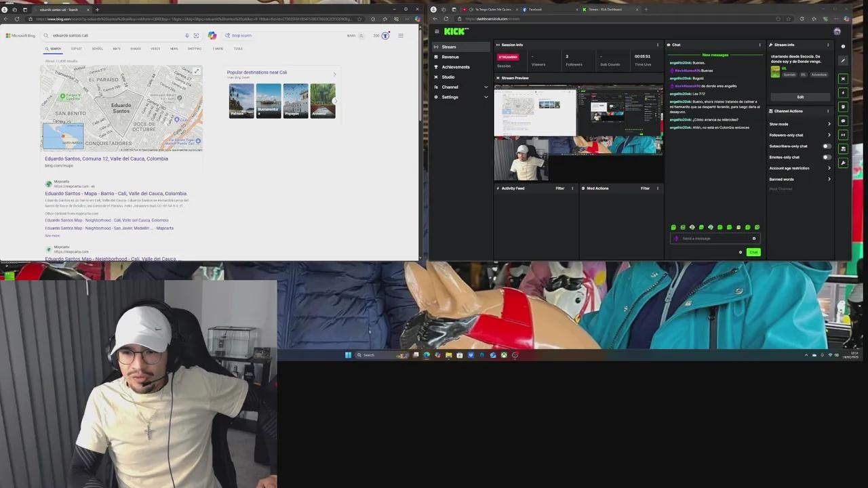The image size is (868, 488).
Task: Click the pencil edit icon in Kick right rail
Action: coord(843,60)
